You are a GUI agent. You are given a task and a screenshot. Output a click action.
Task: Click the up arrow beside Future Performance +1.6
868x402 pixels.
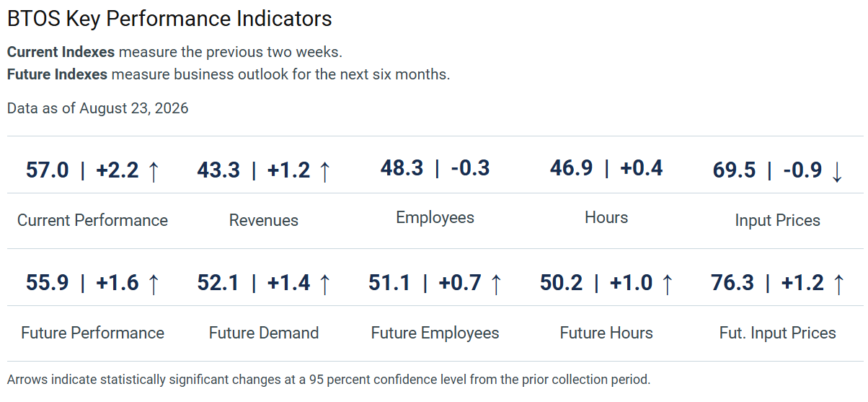click(153, 284)
